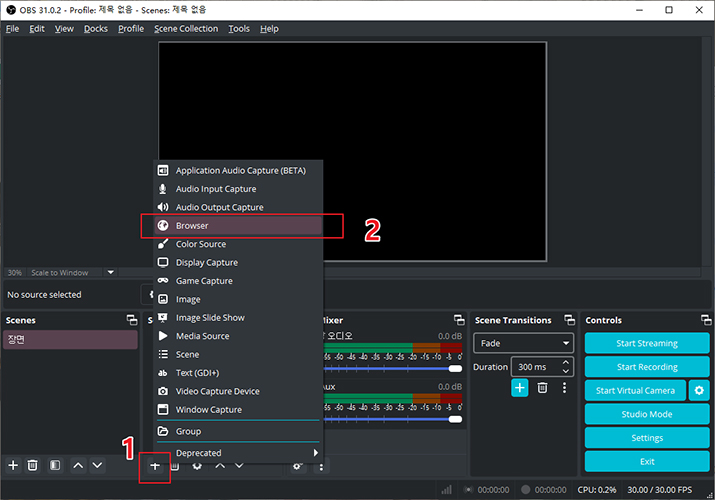Select Group from the source menu
The image size is (715, 500).
point(238,431)
